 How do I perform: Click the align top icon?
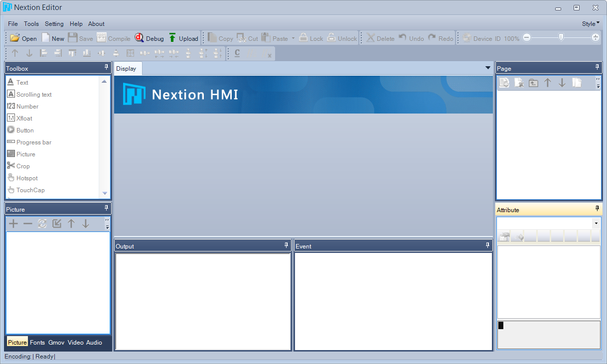72,53
